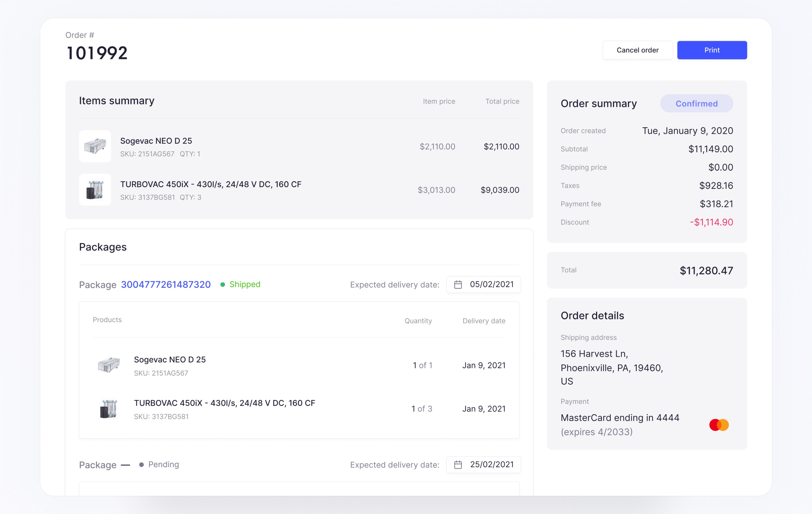Click TURBOVAC 450iX thumbnail in Items summary
Image resolution: width=812 pixels, height=514 pixels.
tap(95, 190)
